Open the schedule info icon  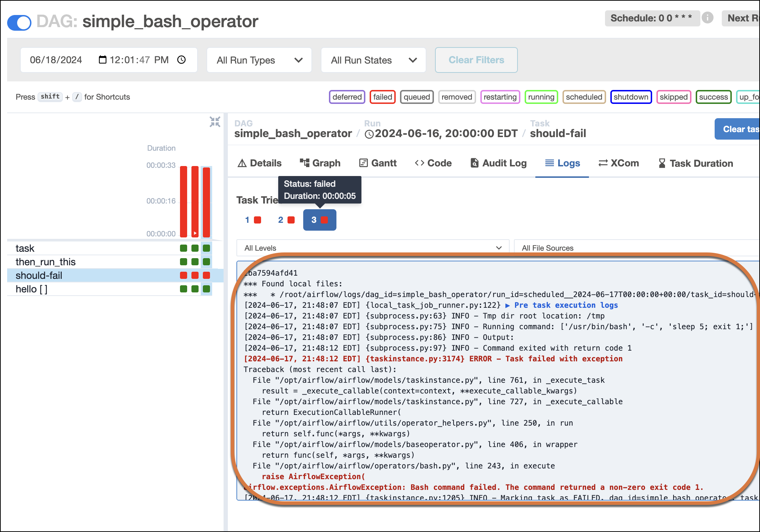(x=707, y=18)
